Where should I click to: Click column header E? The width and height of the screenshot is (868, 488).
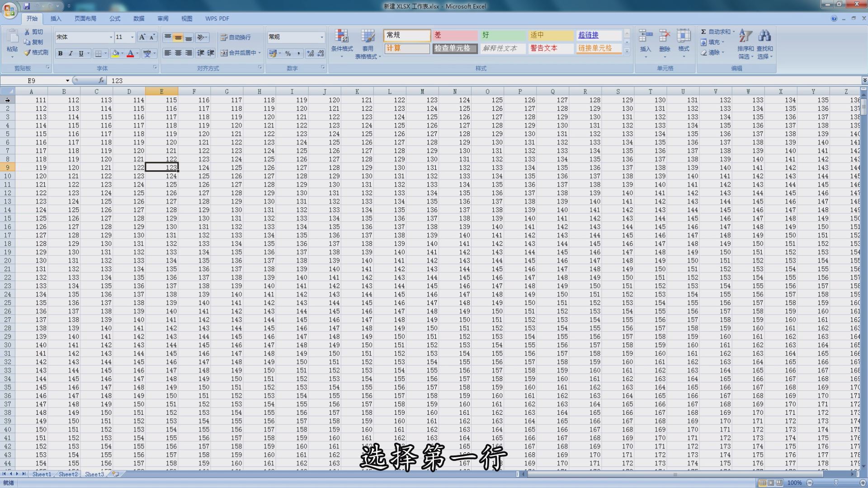point(161,91)
